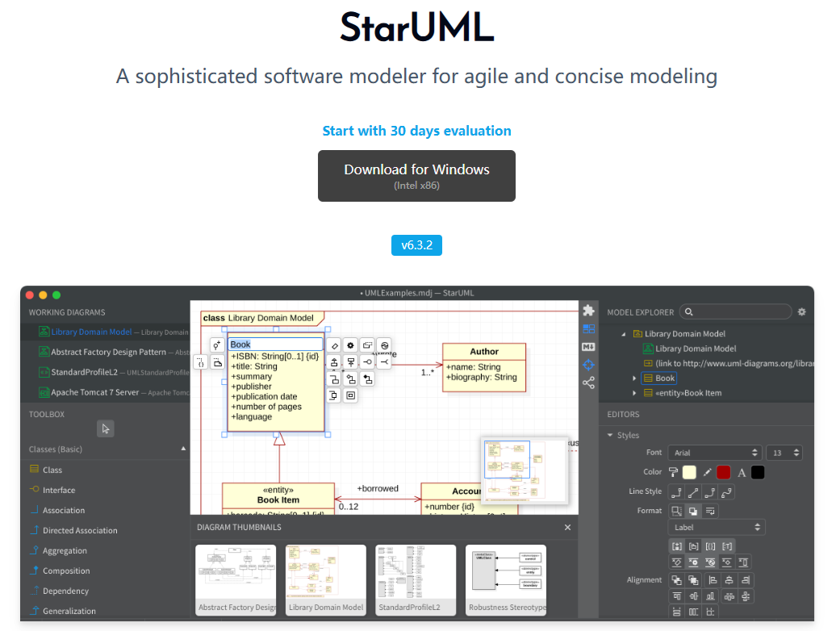Screen dimensions: 840x631
Task: Choose the oblique line style icon
Action: pos(693,492)
